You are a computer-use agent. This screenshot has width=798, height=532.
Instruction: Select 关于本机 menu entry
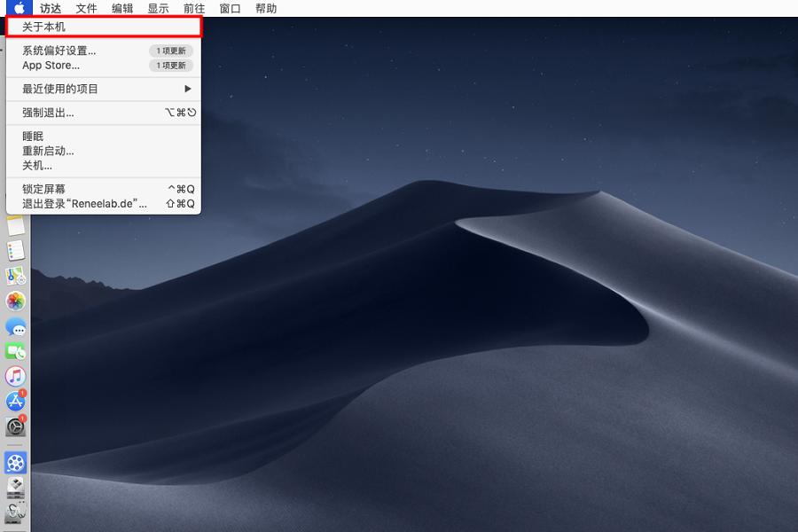tap(104, 27)
